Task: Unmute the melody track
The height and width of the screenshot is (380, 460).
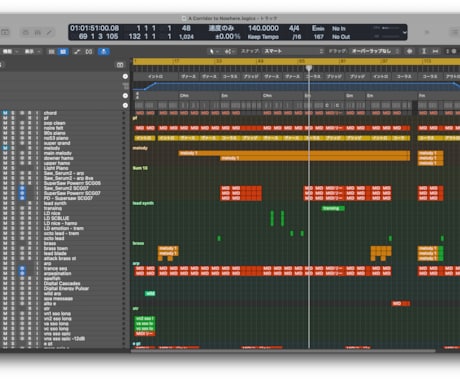Action: [x=5, y=148]
